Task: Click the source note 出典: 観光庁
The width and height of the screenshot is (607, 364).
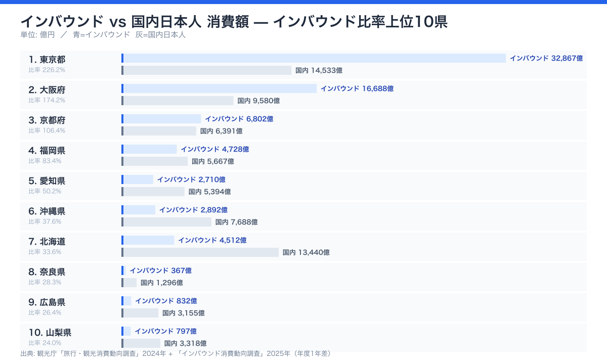Action: pyautogui.click(x=176, y=353)
